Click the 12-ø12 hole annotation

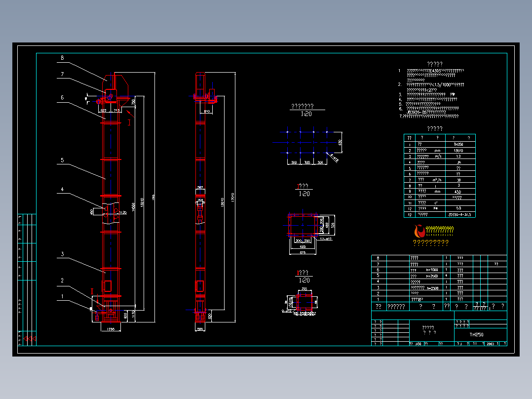pyautogui.click(x=326, y=239)
